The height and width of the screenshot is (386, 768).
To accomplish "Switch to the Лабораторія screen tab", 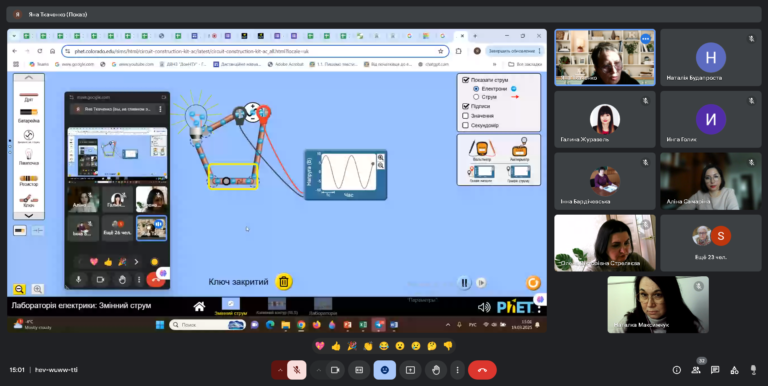I will point(323,307).
